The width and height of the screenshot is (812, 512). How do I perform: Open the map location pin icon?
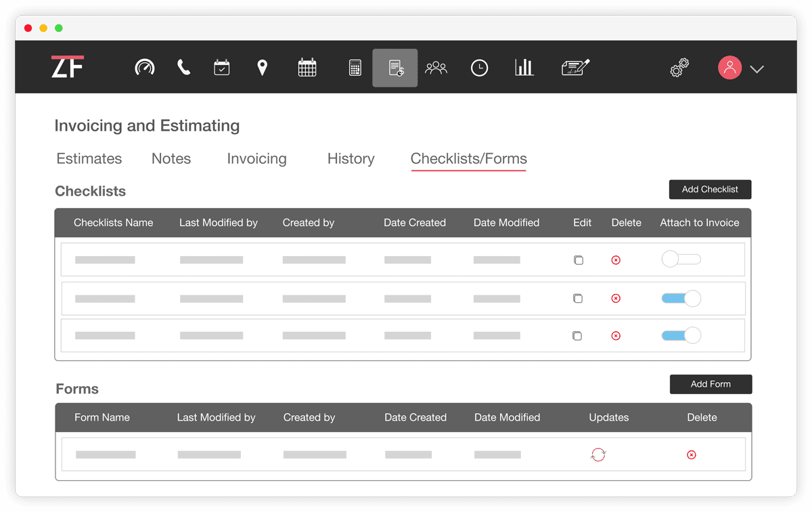pyautogui.click(x=263, y=67)
